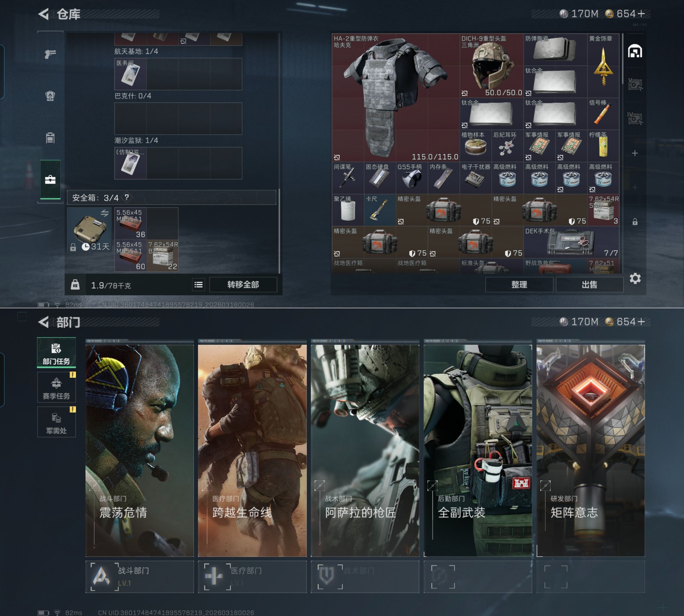Screen dimensions: 684x616
Task: Click the locked stash slot padlock icon
Action: click(635, 222)
